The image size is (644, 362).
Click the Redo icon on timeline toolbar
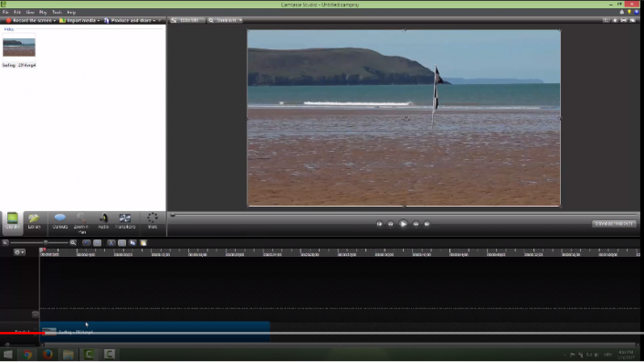pyautogui.click(x=98, y=243)
